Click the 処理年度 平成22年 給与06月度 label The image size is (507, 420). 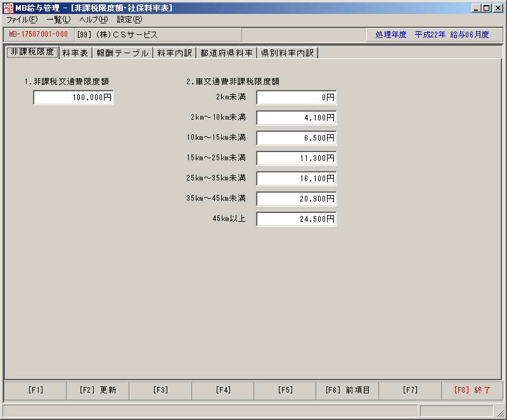[x=432, y=35]
